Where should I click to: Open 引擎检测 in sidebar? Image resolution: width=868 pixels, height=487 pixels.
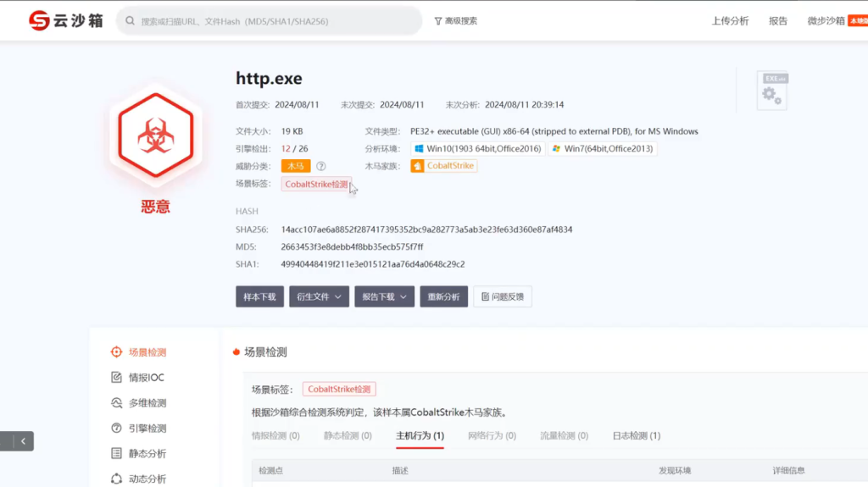pyautogui.click(x=147, y=429)
